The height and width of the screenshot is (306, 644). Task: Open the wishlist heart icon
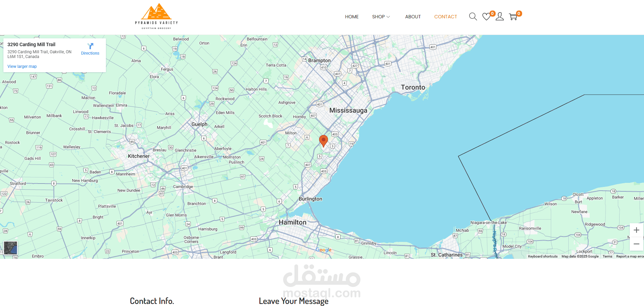(486, 17)
